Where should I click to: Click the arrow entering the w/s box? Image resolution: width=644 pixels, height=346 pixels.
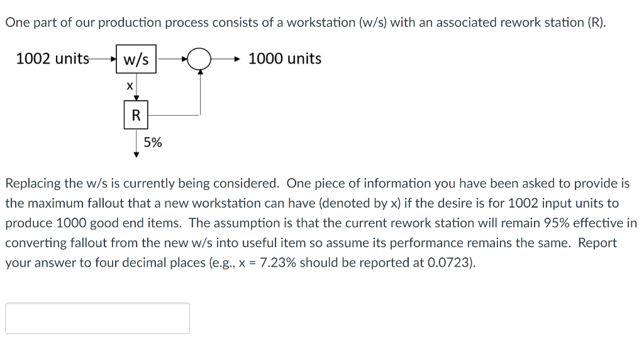coord(103,59)
